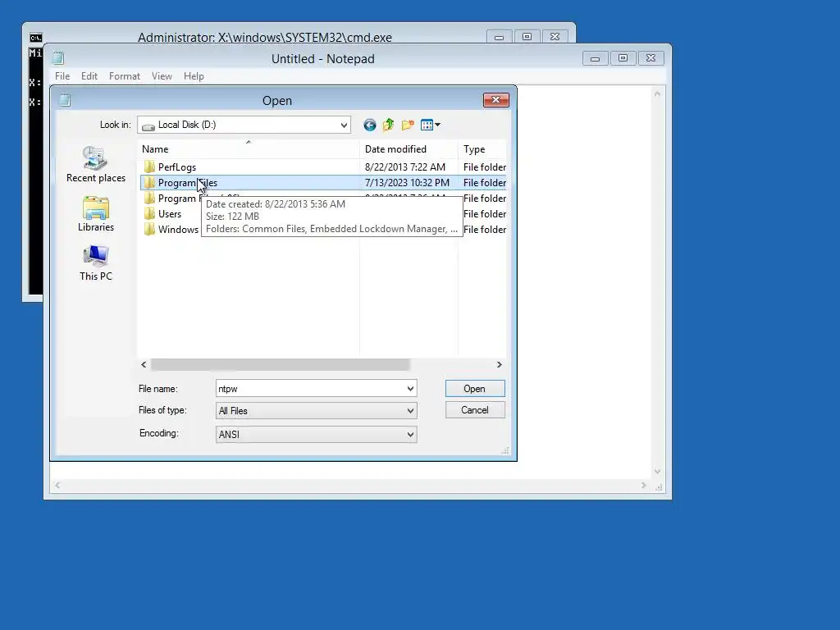Click the PerfLogs date 8/22/2013 7:22 AM

coord(405,167)
